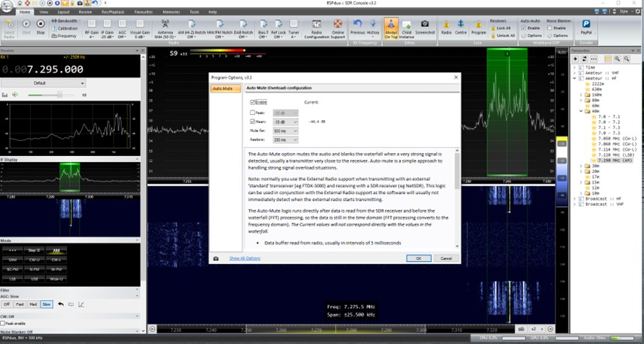The height and width of the screenshot is (344, 644).
Task: Toggle the Always On Top button
Action: pyautogui.click(x=391, y=28)
